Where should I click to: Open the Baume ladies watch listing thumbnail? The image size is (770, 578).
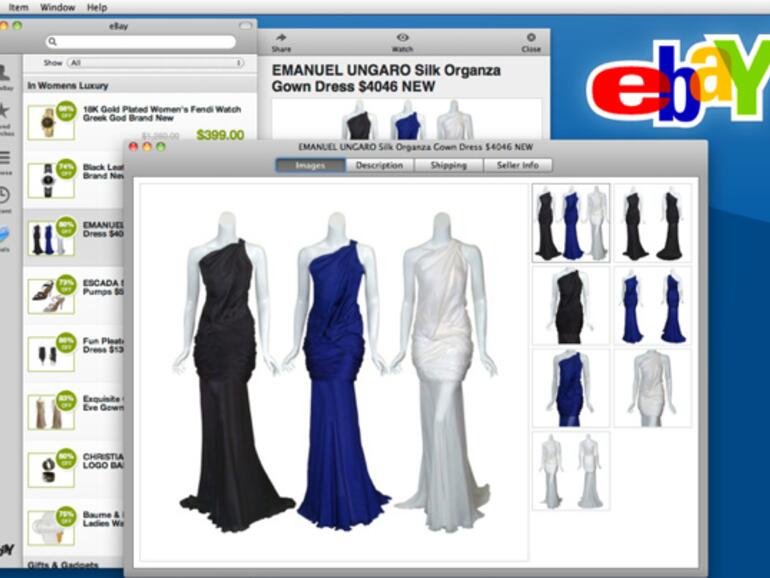tap(51, 528)
